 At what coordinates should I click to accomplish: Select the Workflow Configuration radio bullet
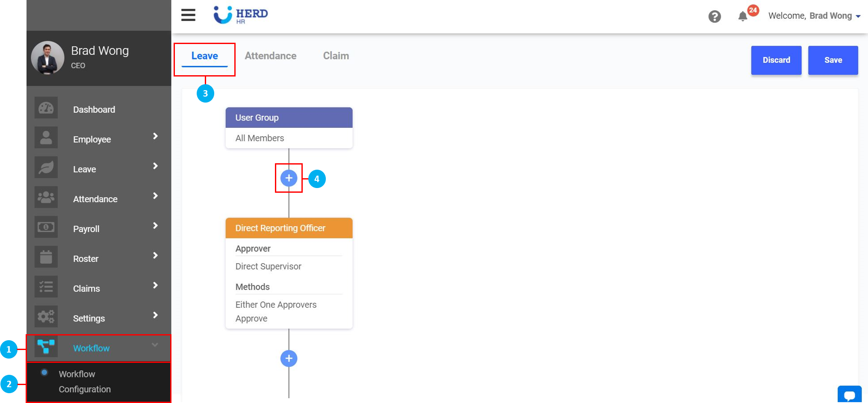point(44,373)
